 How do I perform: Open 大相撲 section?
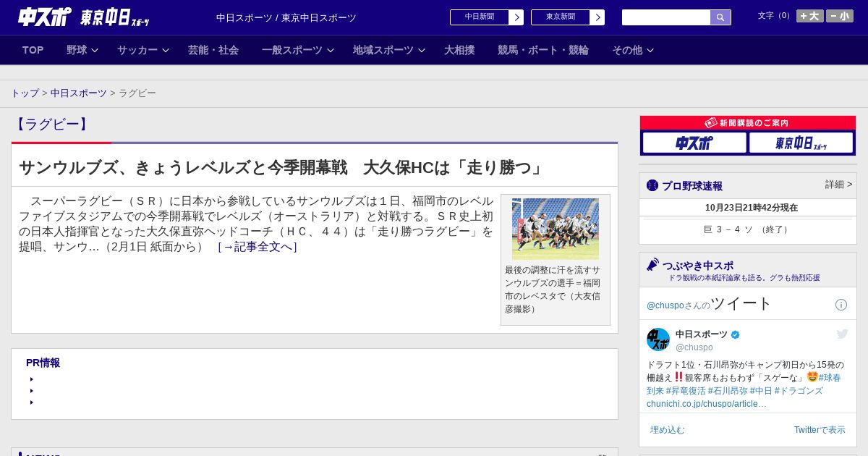tap(459, 50)
